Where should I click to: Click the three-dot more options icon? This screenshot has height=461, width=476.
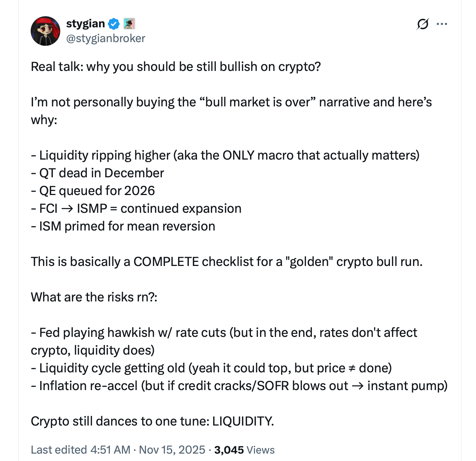point(442,24)
